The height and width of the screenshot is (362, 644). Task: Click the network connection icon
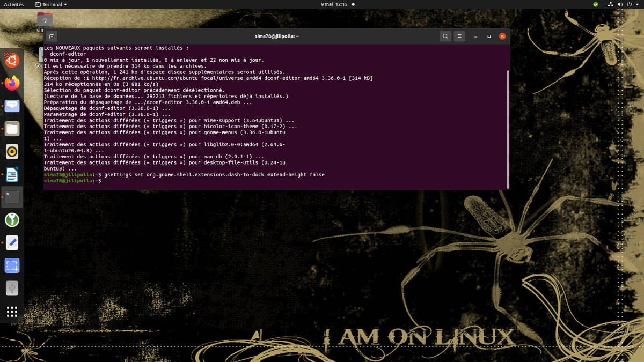(x=610, y=4)
